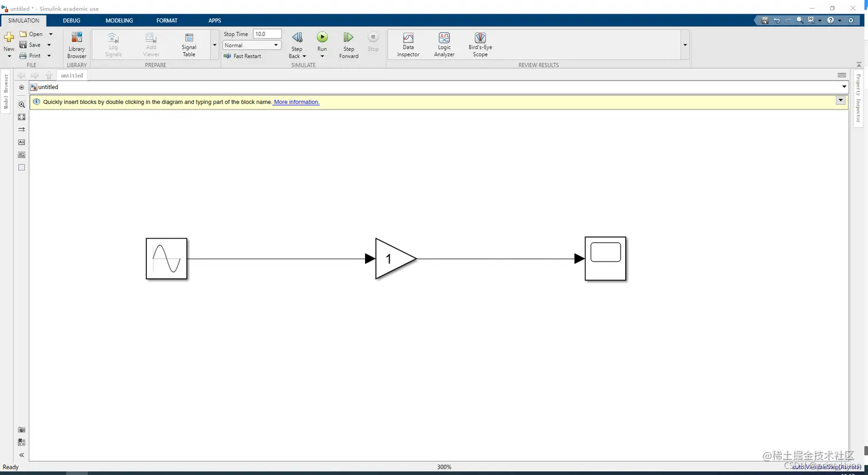
Task: Toggle sample time legend arrows icon
Action: [x=22, y=130]
